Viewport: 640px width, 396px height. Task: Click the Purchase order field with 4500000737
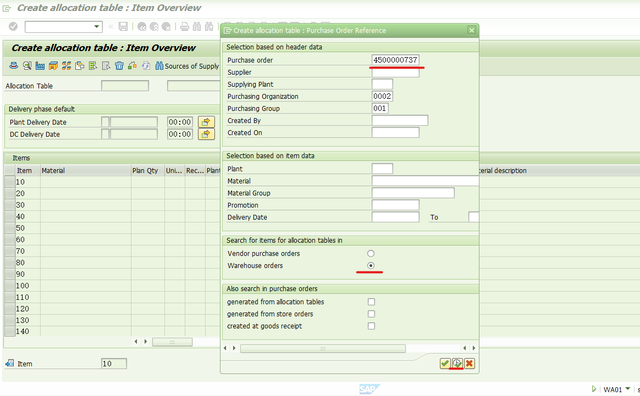(395, 60)
